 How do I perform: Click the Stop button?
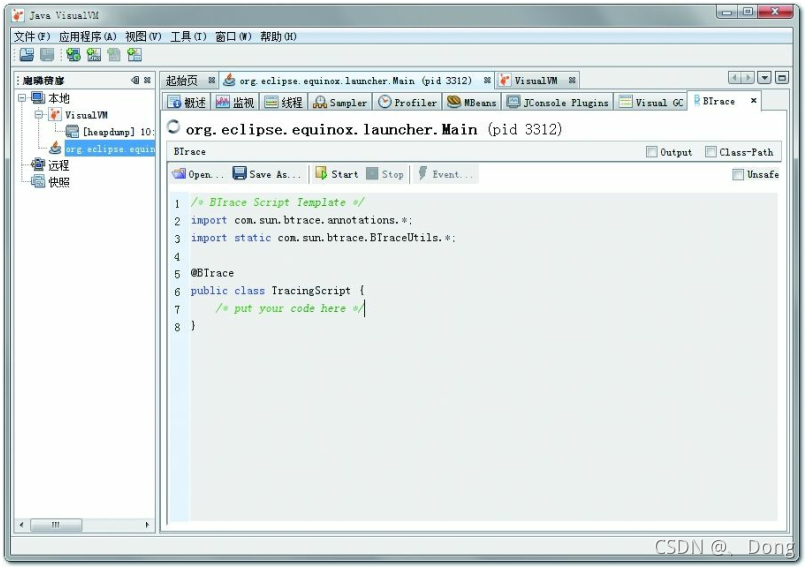(x=385, y=174)
